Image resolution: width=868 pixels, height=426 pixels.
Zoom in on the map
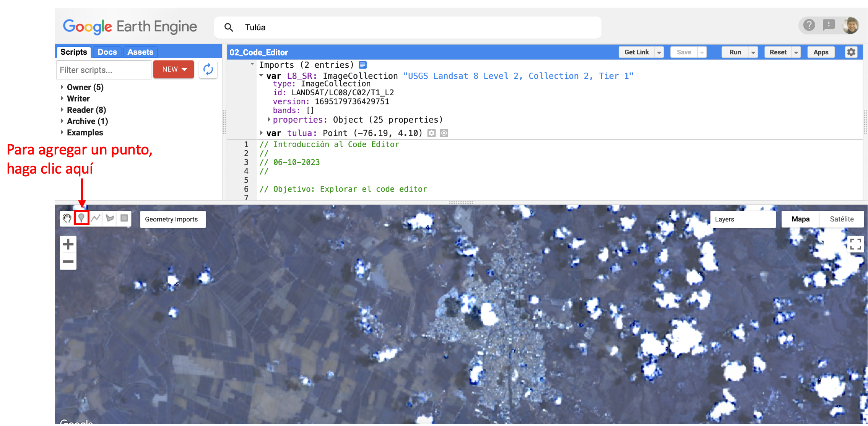pyautogui.click(x=68, y=244)
